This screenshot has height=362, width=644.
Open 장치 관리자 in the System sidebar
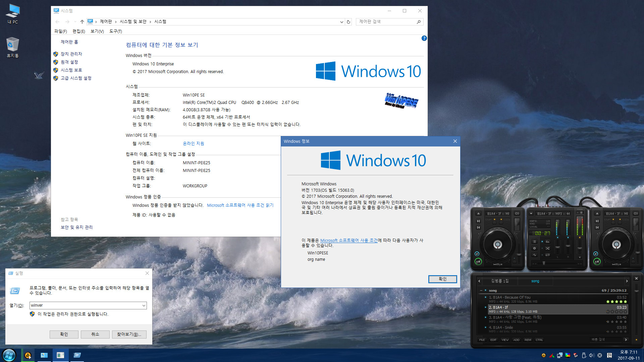tap(71, 54)
